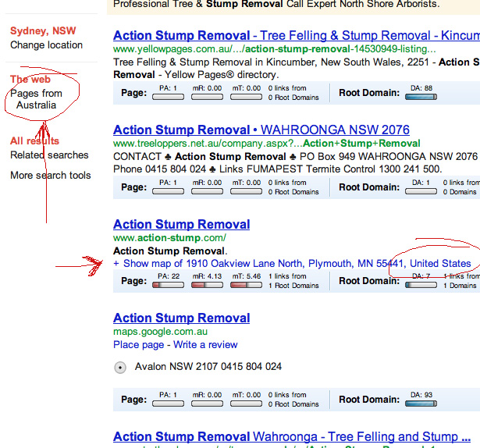
Task: Open the Place page link
Action: coord(139,345)
